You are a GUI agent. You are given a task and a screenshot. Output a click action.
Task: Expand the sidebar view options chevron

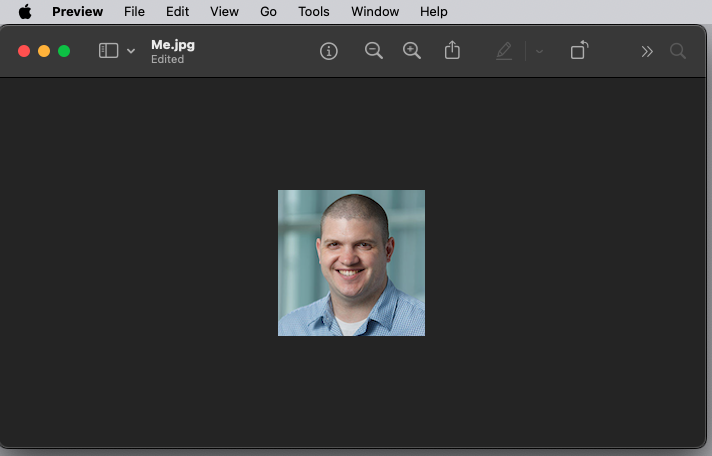click(131, 51)
